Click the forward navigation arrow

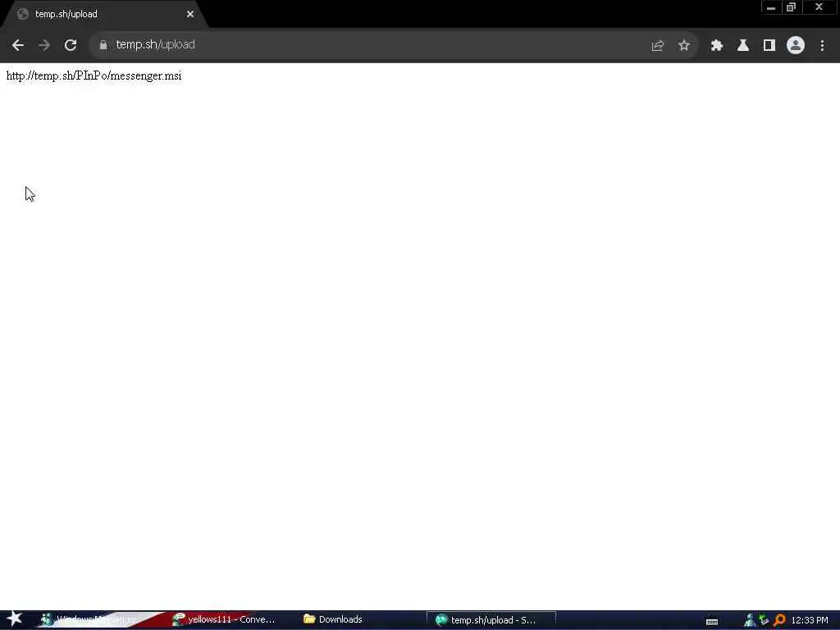(44, 46)
